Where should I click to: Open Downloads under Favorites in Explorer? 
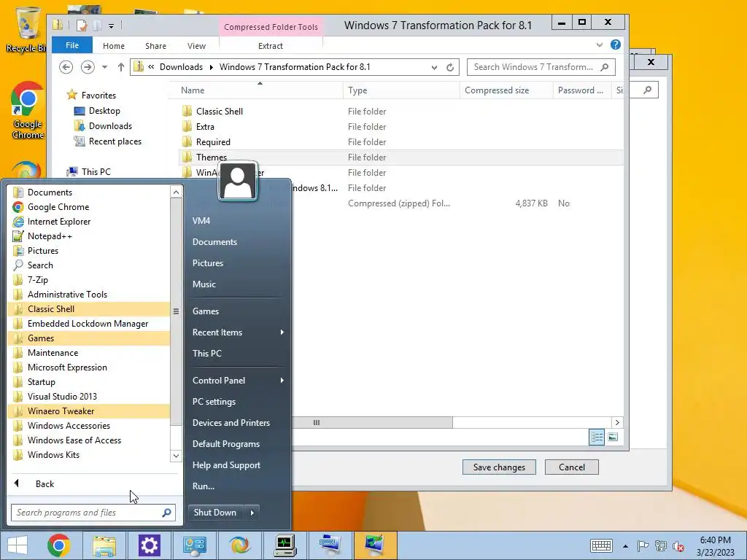(x=110, y=125)
